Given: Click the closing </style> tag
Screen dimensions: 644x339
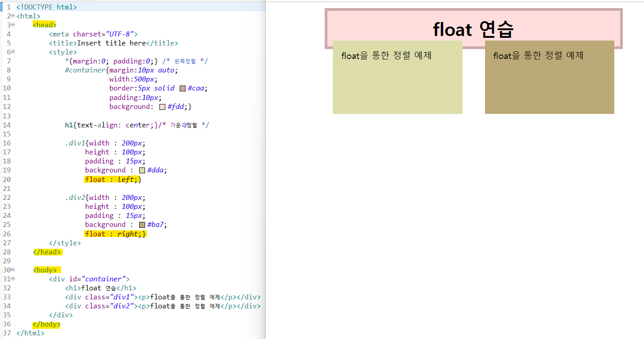Looking at the screenshot, I should pyautogui.click(x=65, y=243).
